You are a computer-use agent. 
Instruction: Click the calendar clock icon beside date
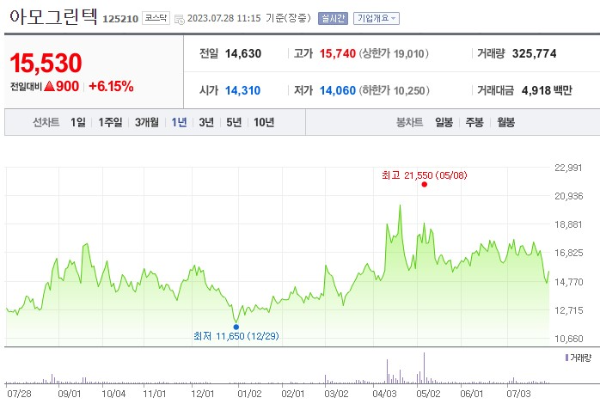(x=179, y=19)
